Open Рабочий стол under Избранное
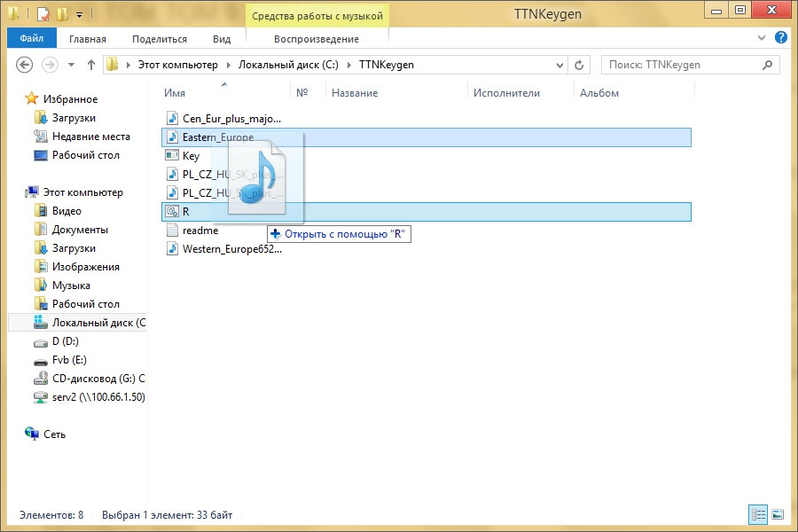The image size is (798, 532). (85, 155)
